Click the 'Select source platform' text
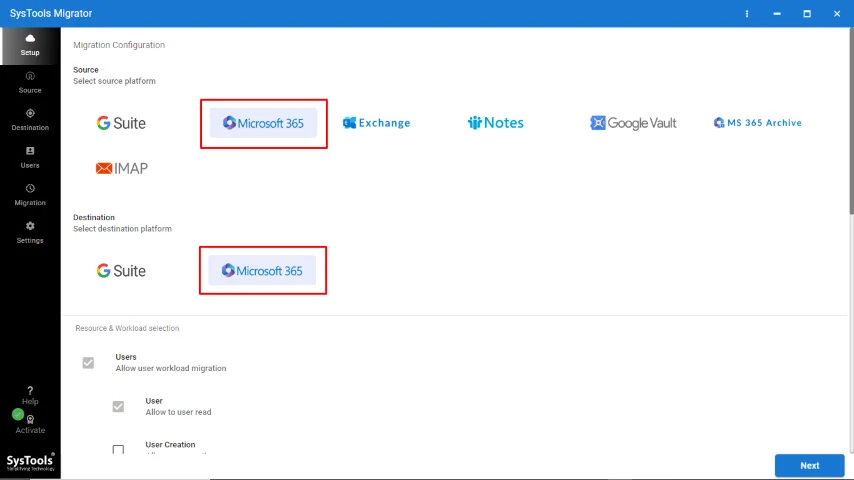Image resolution: width=854 pixels, height=480 pixels. pyautogui.click(x=114, y=81)
